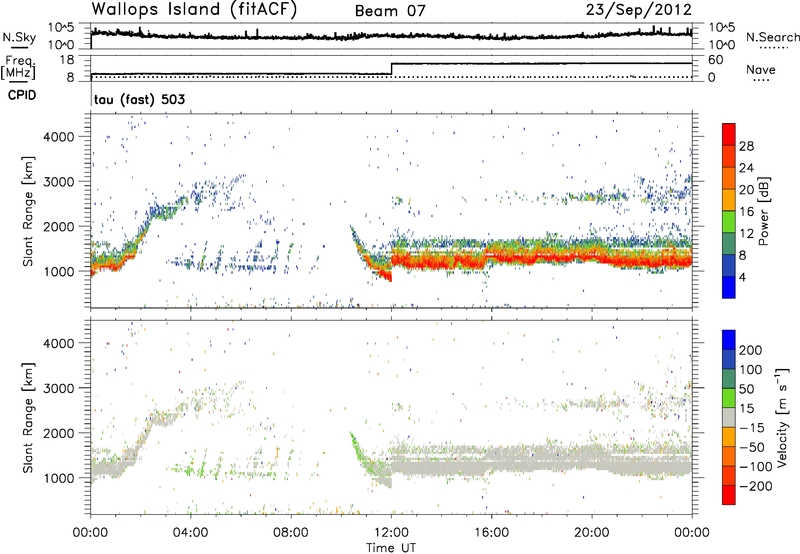Click the "-200" value on Velocity colorbar
800x554 pixels.
[756, 486]
